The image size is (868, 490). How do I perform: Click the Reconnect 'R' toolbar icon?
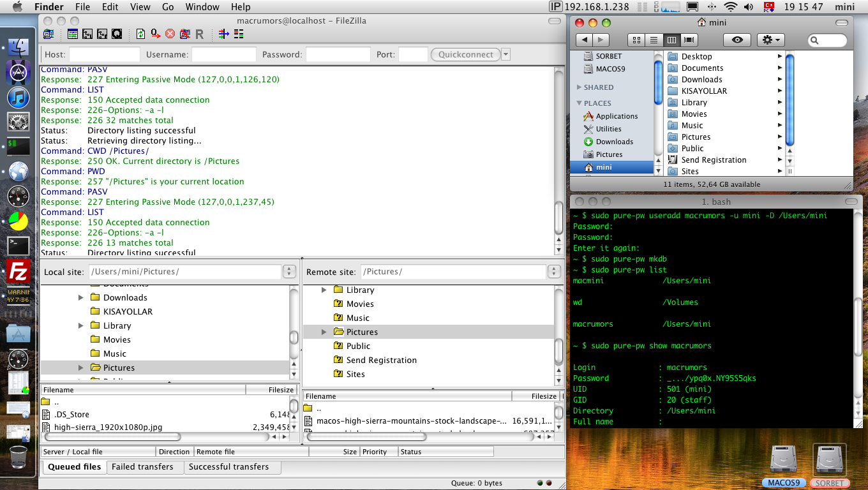[199, 34]
